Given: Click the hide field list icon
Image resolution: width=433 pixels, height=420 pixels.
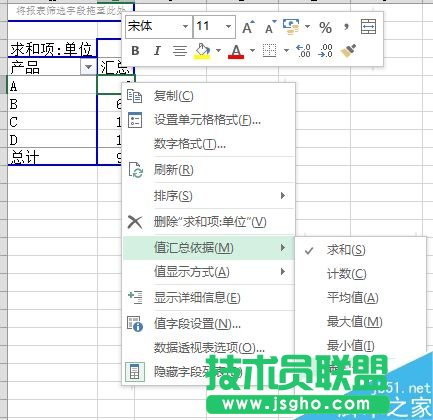Looking at the screenshot, I should pos(135,372).
